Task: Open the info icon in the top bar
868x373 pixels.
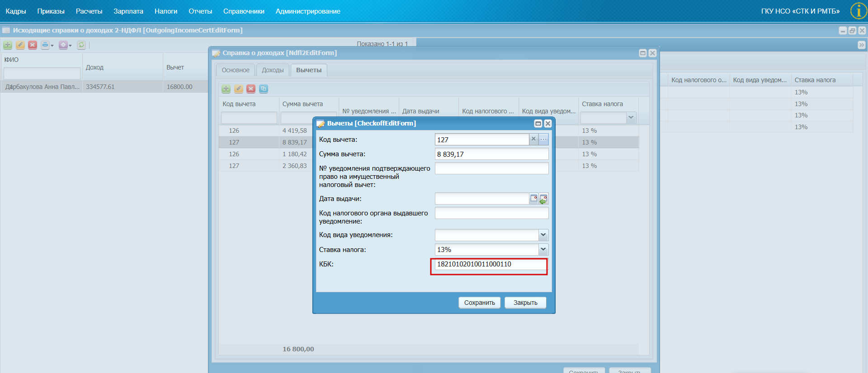Action: click(858, 11)
